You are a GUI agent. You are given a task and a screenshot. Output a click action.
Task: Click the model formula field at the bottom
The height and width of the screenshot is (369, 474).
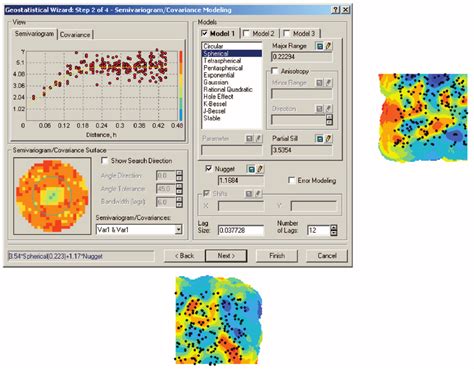[81, 256]
